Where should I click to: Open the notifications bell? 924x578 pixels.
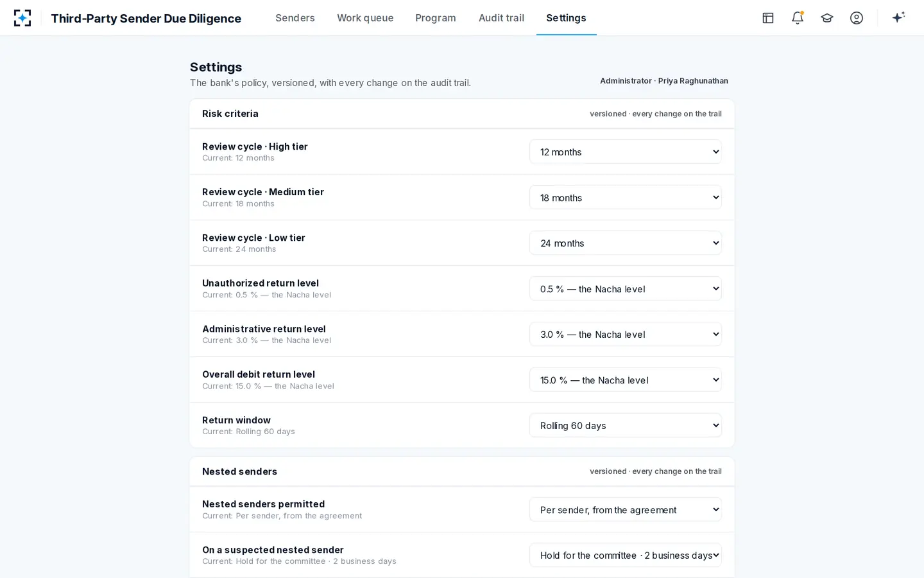798,18
